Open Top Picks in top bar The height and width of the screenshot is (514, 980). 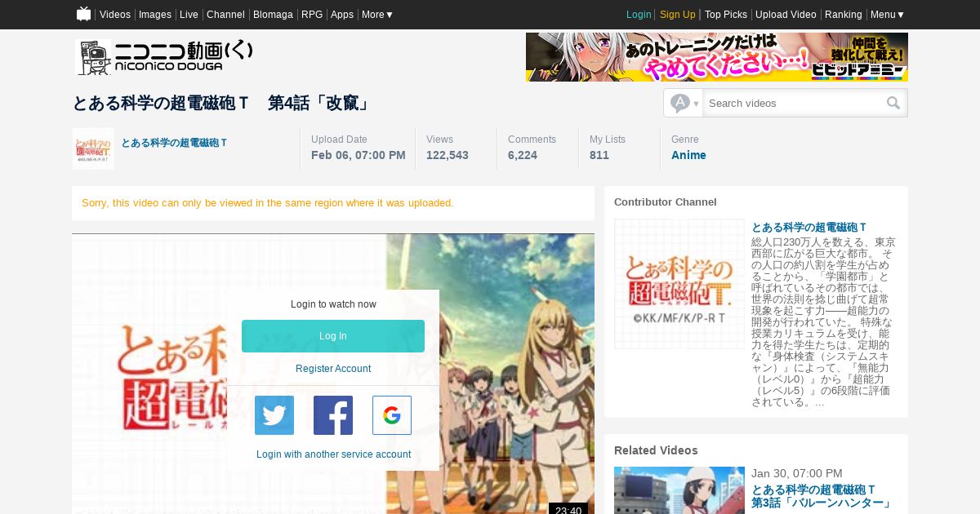point(726,15)
